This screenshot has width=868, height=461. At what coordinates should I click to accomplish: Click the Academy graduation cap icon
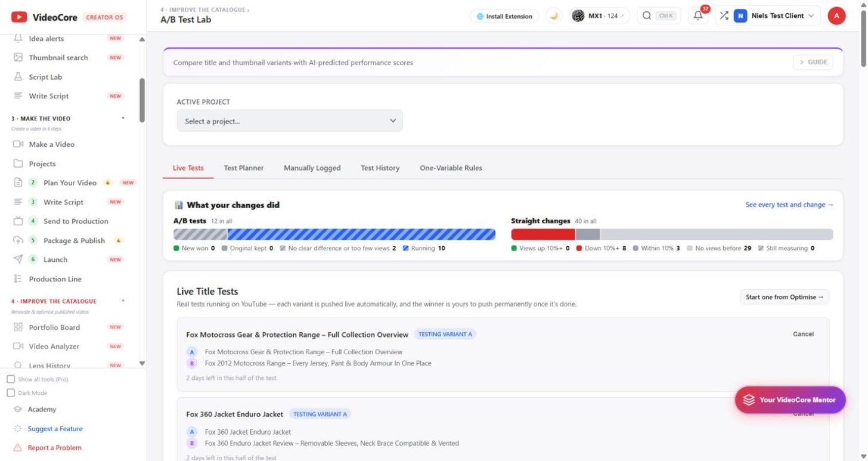tap(17, 409)
